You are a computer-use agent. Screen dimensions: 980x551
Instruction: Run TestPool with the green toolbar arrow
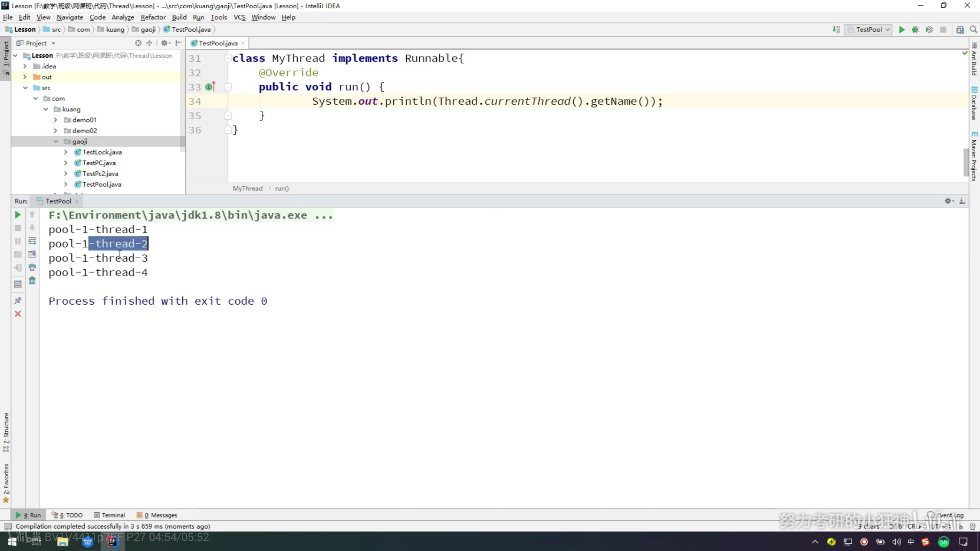pyautogui.click(x=902, y=30)
